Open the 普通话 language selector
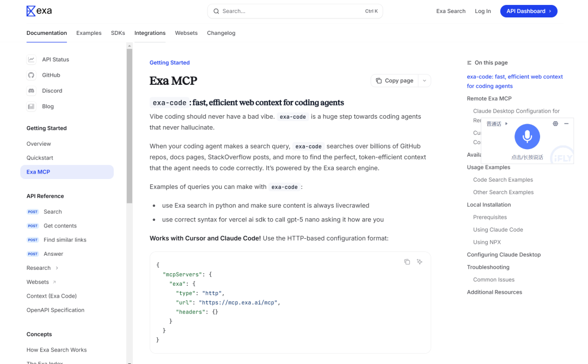The width and height of the screenshot is (588, 364). point(497,124)
